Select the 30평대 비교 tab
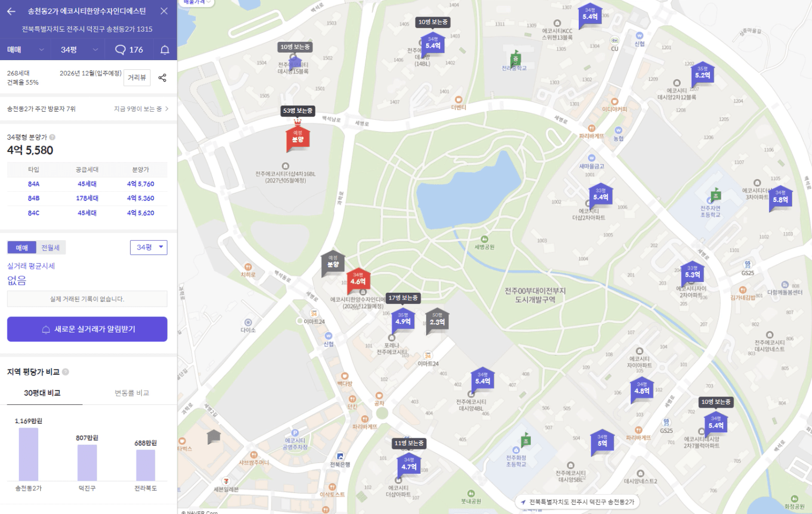Viewport: 812px width, 514px height. pos(42,393)
